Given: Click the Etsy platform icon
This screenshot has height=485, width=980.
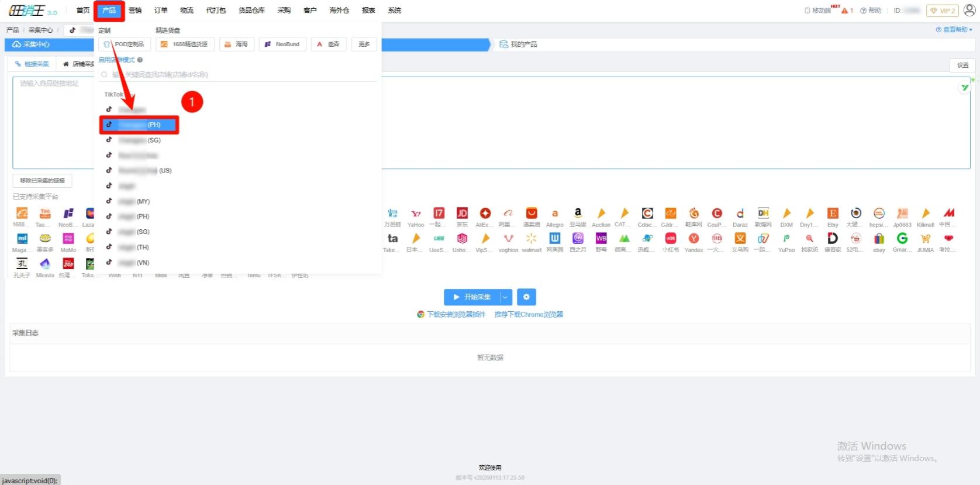Looking at the screenshot, I should tap(833, 214).
